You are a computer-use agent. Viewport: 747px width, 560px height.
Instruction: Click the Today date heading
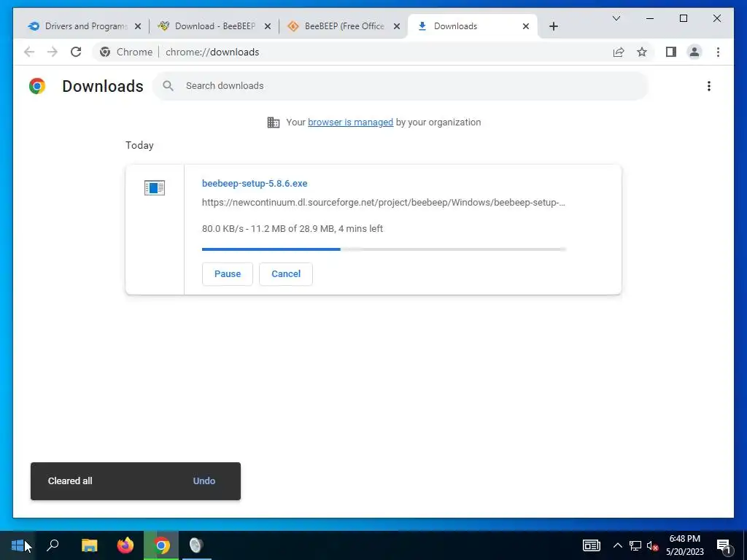[x=139, y=145]
